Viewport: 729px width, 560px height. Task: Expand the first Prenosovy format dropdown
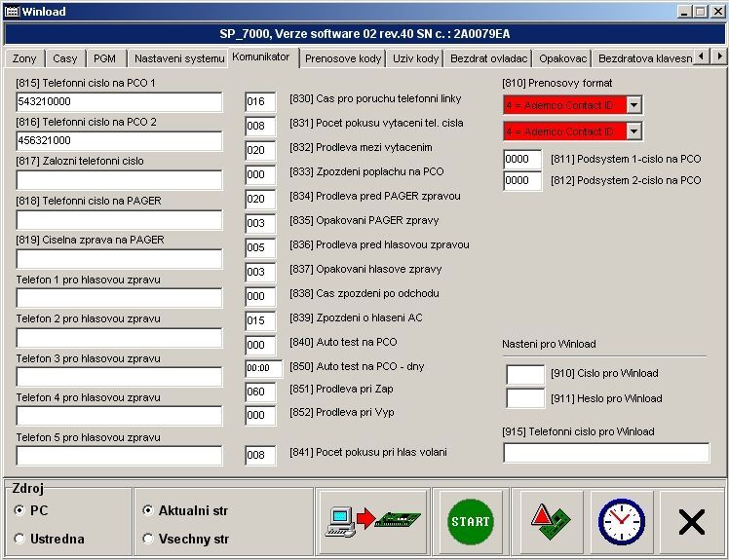pos(633,105)
